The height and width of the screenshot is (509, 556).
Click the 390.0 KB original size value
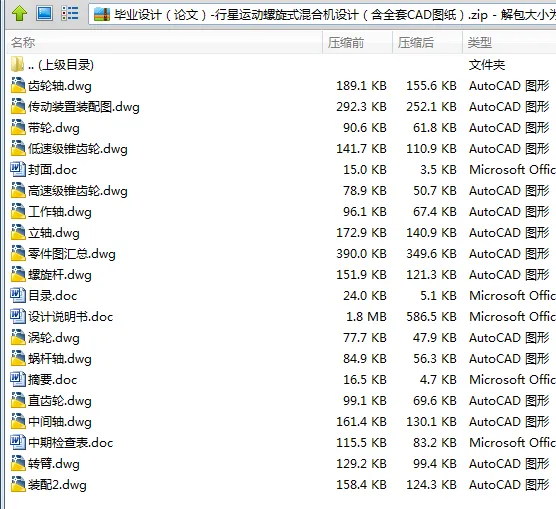click(x=361, y=254)
